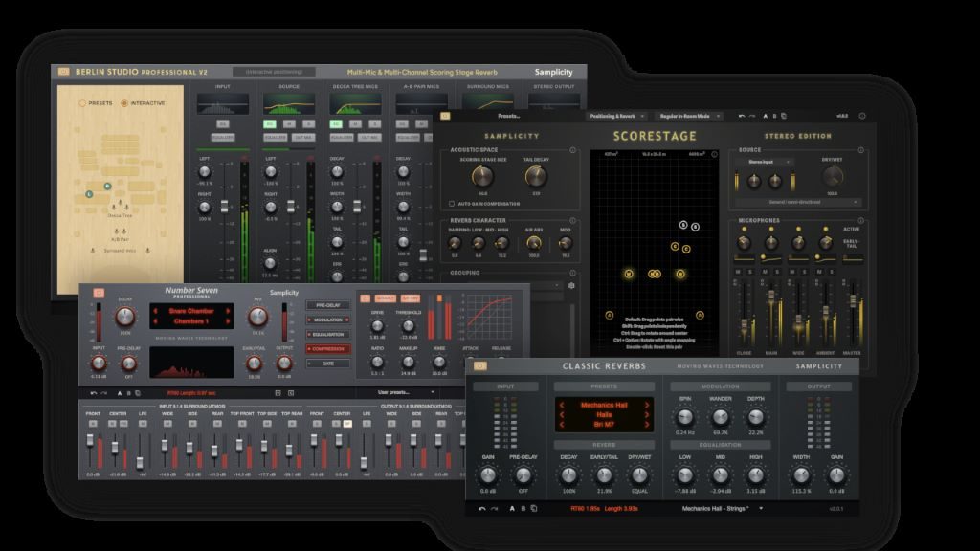
Task: Click undo in Scorestage top bar
Action: (x=742, y=116)
